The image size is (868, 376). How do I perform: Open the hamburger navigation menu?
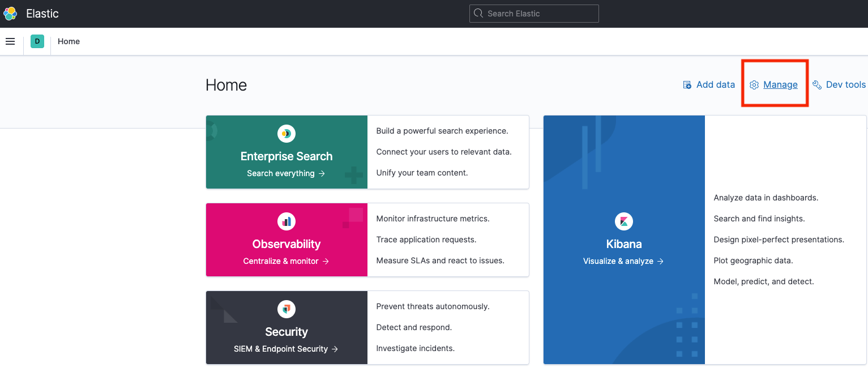(10, 41)
